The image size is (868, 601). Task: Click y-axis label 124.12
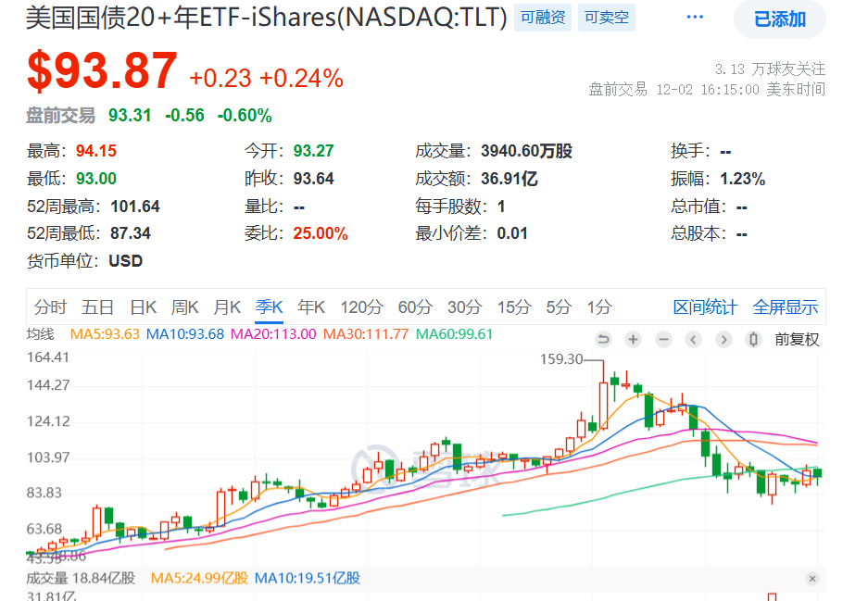pos(48,421)
